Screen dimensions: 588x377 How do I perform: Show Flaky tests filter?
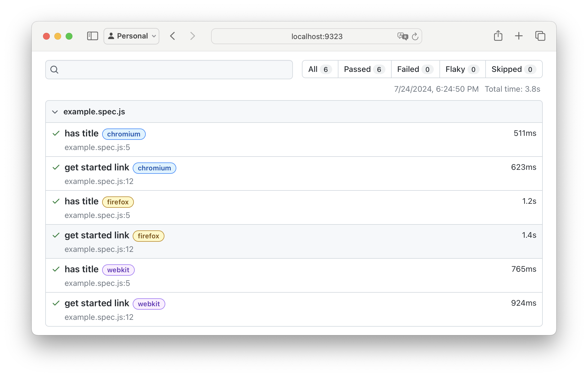[462, 69]
